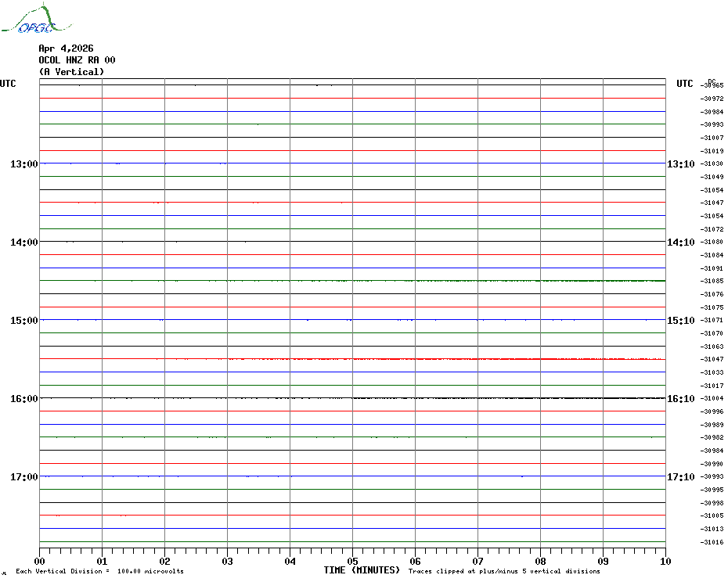Click the 14:10 time label on the right
The width and height of the screenshot is (728, 582).
pos(680,242)
